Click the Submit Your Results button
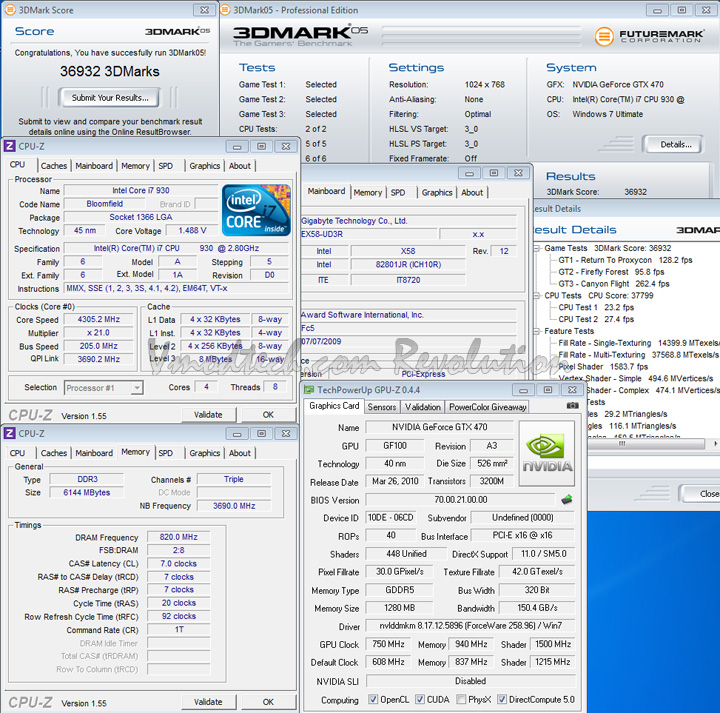 110,97
